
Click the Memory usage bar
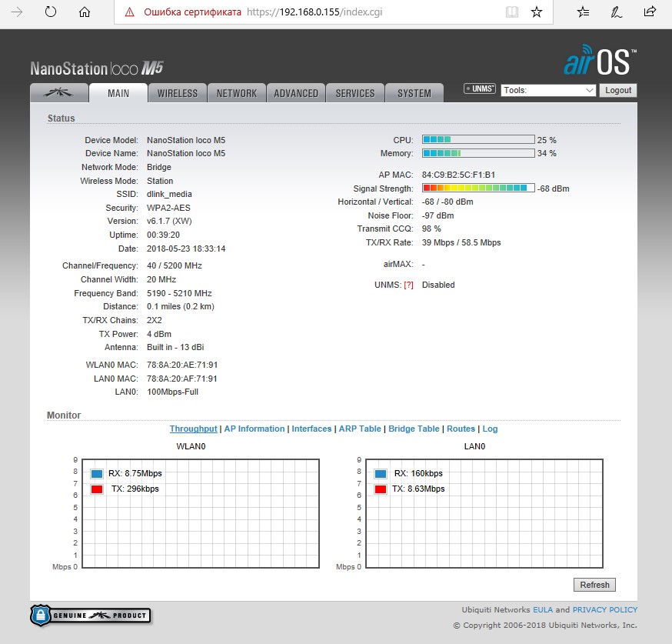(478, 153)
